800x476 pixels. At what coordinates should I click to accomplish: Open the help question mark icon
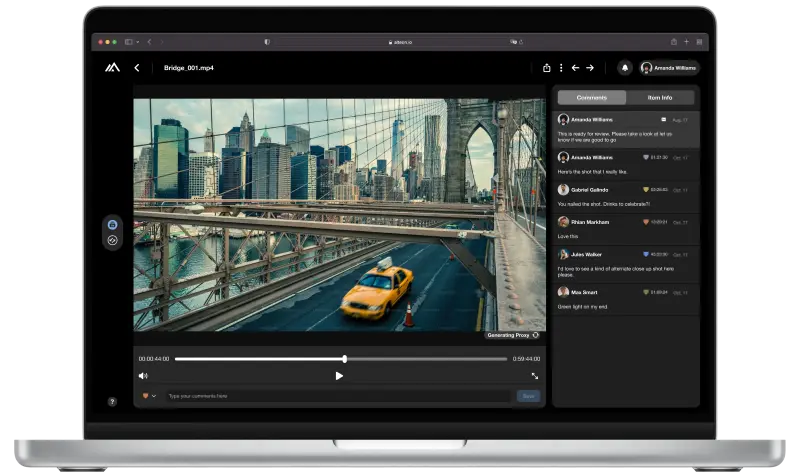point(112,401)
